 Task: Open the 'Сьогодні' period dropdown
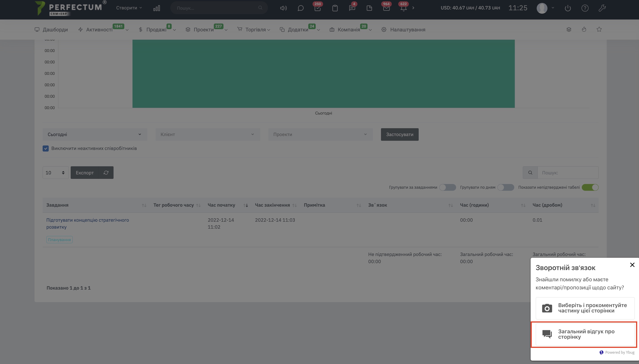tap(95, 134)
